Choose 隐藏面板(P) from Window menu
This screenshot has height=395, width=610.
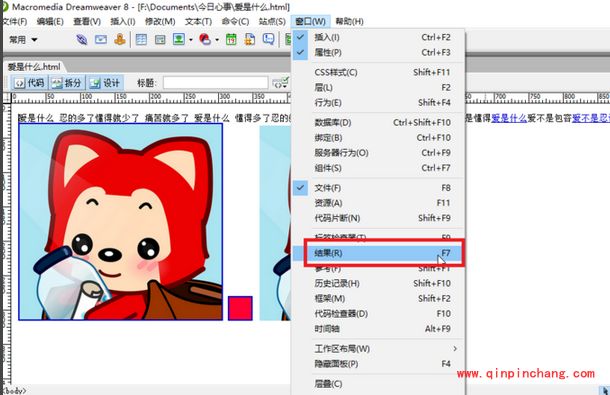(378, 364)
